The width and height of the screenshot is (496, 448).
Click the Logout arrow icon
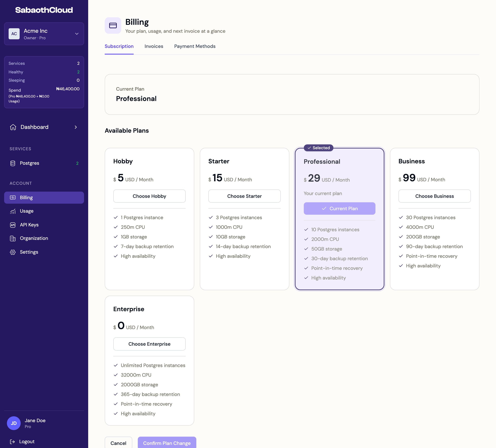tap(13, 442)
